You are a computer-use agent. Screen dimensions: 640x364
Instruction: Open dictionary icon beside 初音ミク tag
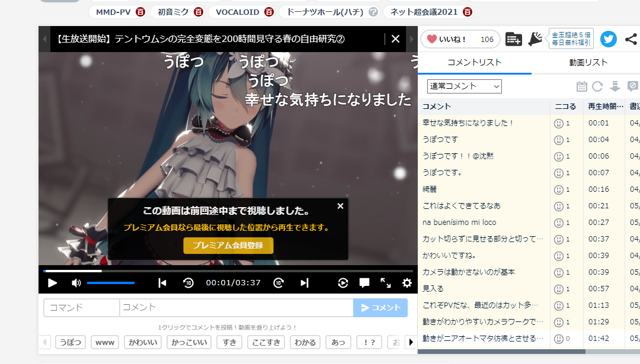(199, 12)
